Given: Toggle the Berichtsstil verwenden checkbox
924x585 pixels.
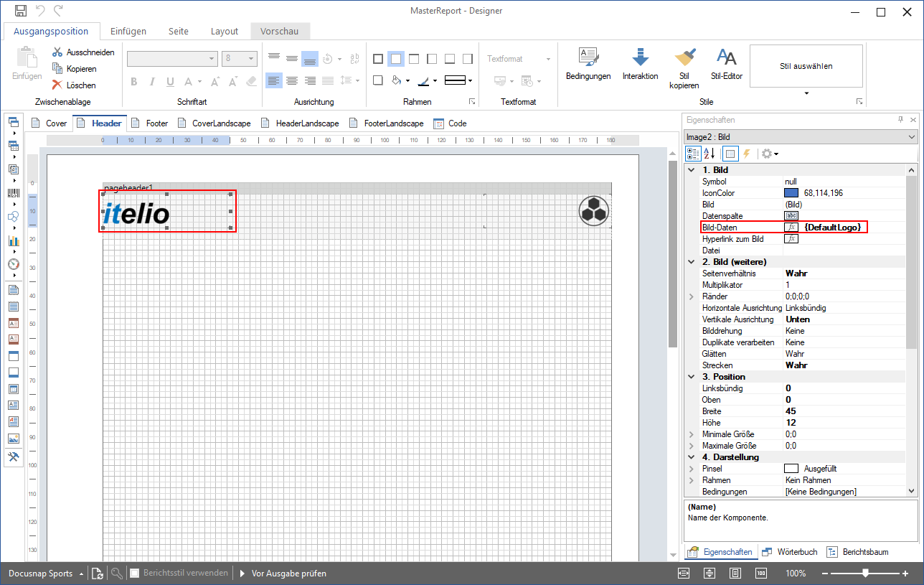Looking at the screenshot, I should [134, 574].
